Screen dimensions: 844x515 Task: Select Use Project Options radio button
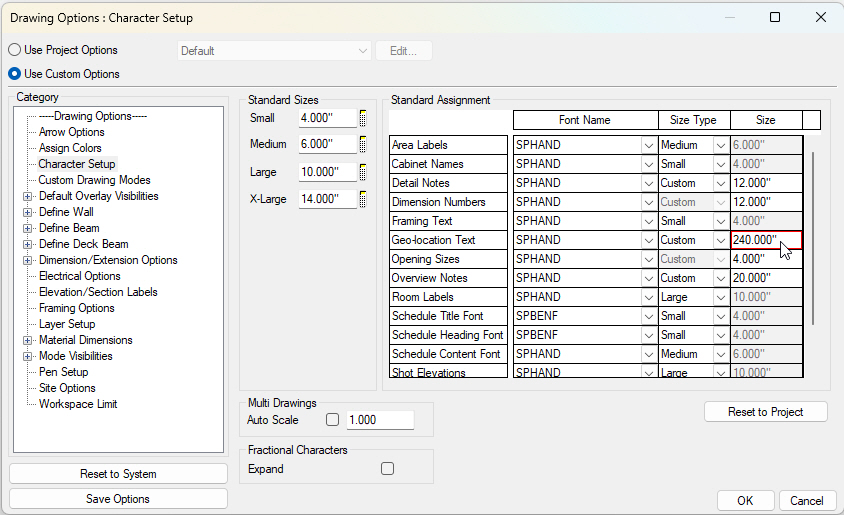(x=15, y=50)
